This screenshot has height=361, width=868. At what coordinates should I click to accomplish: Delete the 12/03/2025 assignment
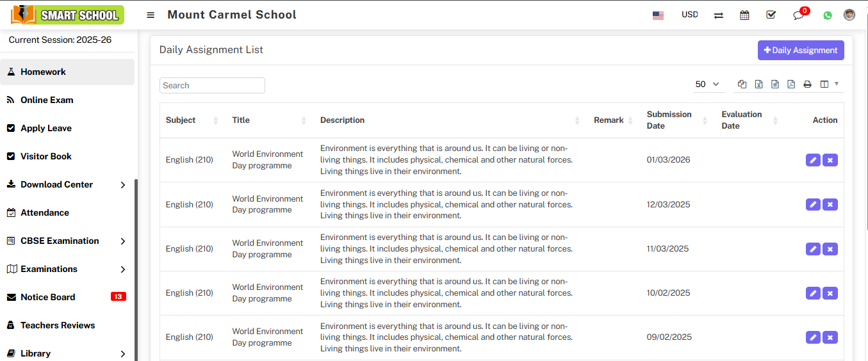tap(830, 204)
